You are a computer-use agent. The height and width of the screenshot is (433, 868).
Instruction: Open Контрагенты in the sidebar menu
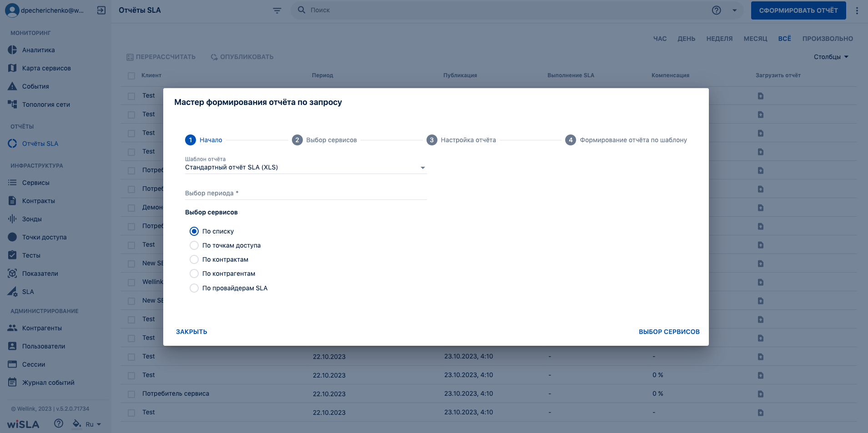(42, 328)
